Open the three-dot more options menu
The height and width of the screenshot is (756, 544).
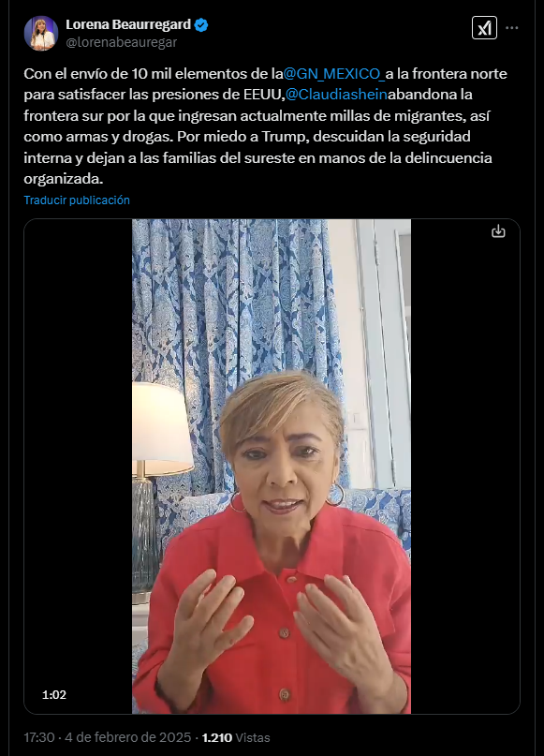click(x=512, y=28)
